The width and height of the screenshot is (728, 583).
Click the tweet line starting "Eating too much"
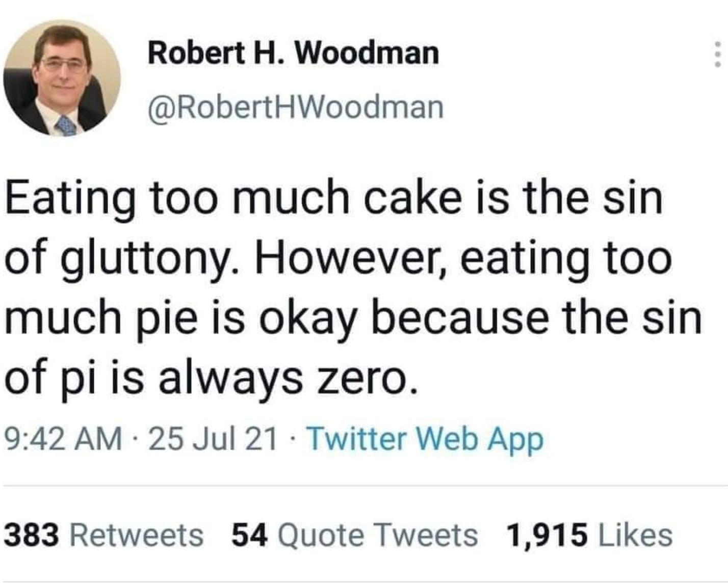334,198
